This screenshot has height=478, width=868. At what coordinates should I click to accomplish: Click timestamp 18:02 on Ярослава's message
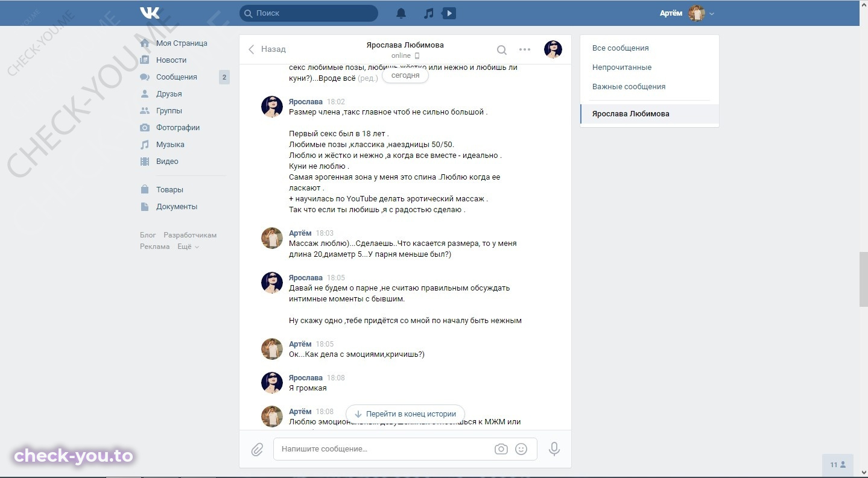(336, 102)
